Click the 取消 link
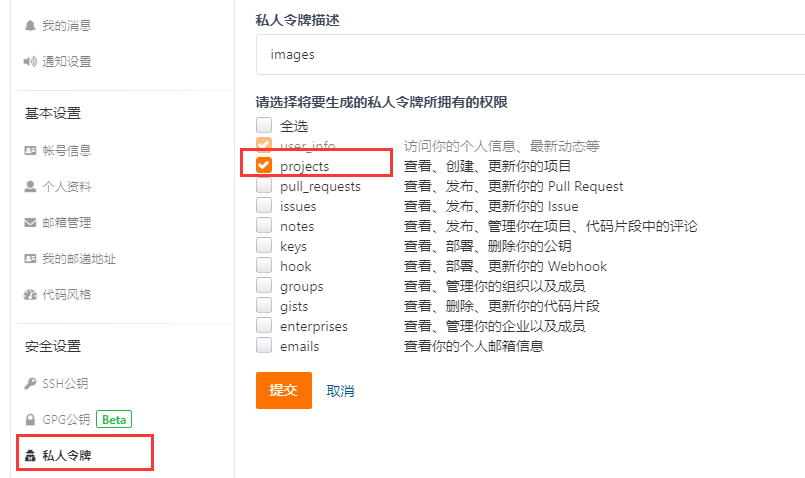This screenshot has width=805, height=478. click(x=340, y=391)
